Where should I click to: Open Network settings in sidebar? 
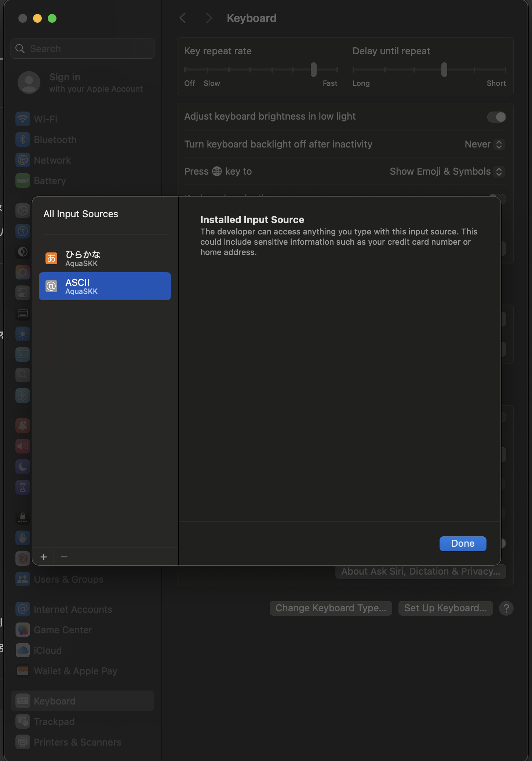tap(83, 160)
